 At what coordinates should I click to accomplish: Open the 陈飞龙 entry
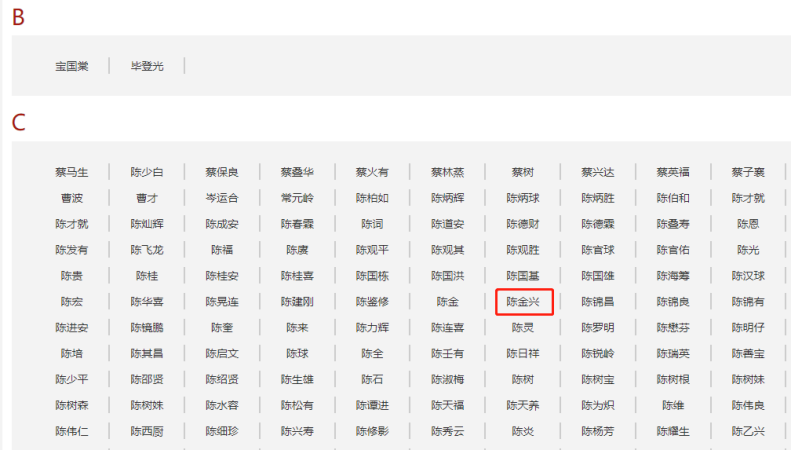click(x=147, y=250)
